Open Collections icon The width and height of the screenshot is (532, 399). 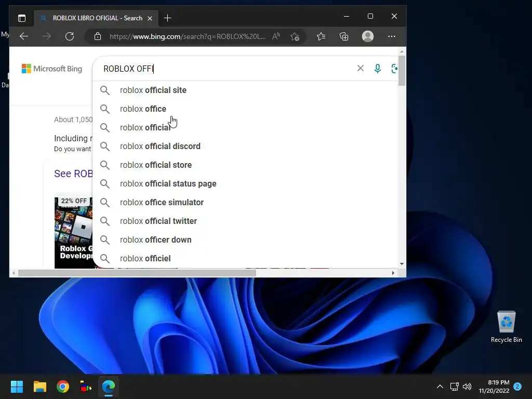344,36
